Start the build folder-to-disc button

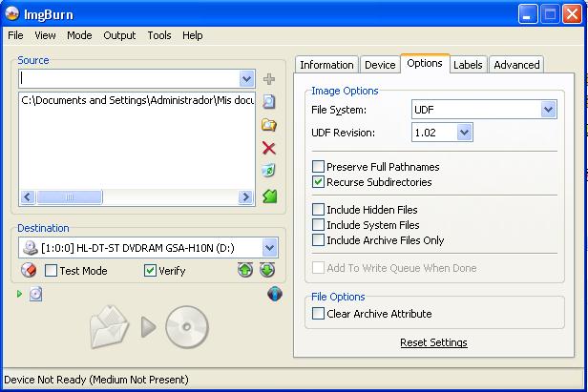[150, 327]
